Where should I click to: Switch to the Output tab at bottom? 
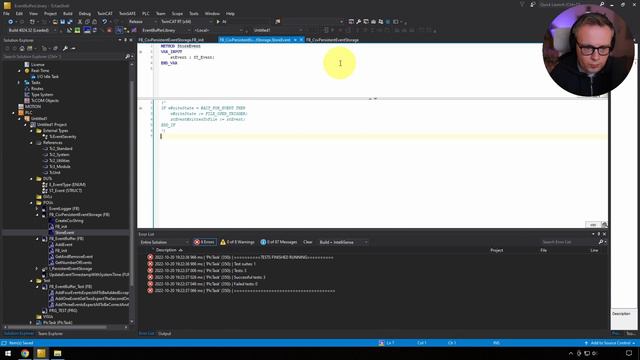click(x=164, y=333)
